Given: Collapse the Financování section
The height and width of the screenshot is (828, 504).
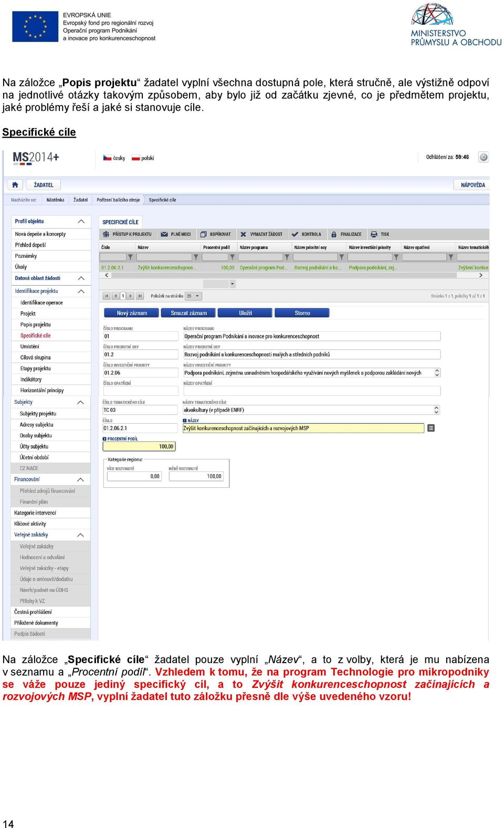Looking at the screenshot, I should tap(81, 480).
